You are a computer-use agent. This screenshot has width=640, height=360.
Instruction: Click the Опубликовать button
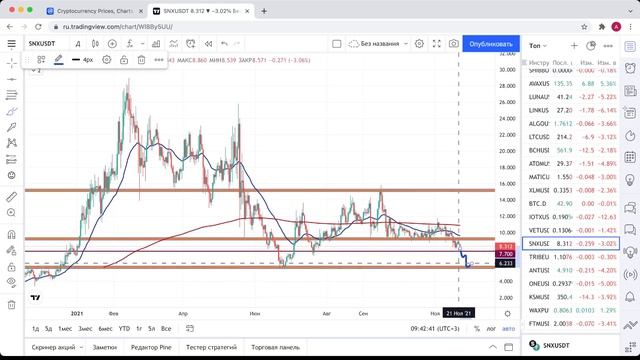491,44
